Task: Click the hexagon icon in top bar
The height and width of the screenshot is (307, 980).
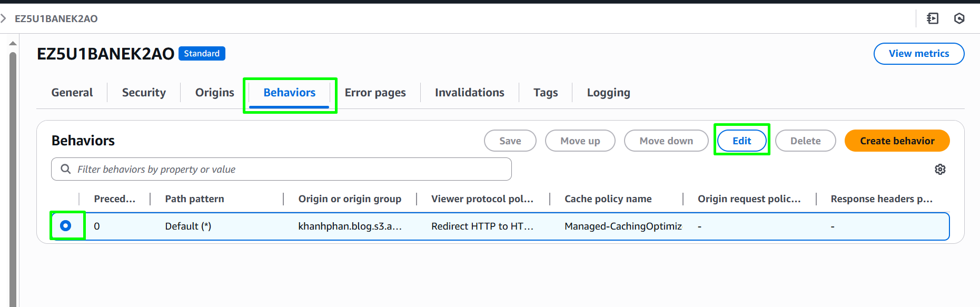Action: pyautogui.click(x=959, y=18)
